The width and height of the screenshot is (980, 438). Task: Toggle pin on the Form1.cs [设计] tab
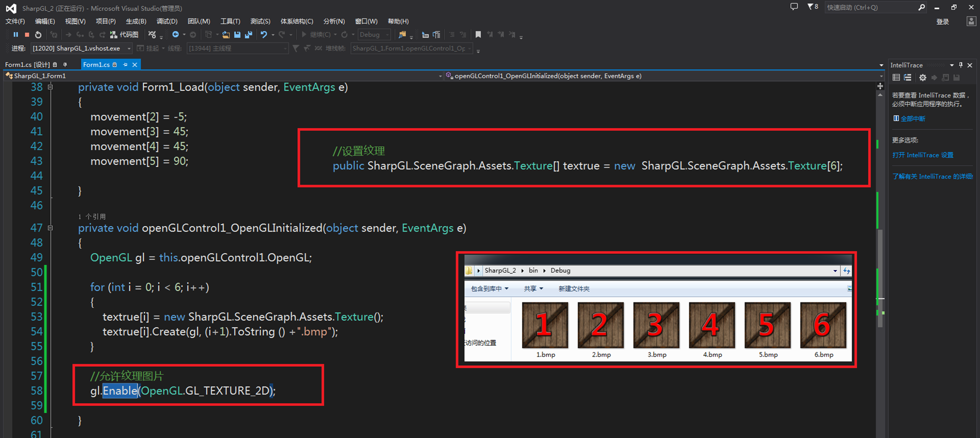click(x=65, y=64)
